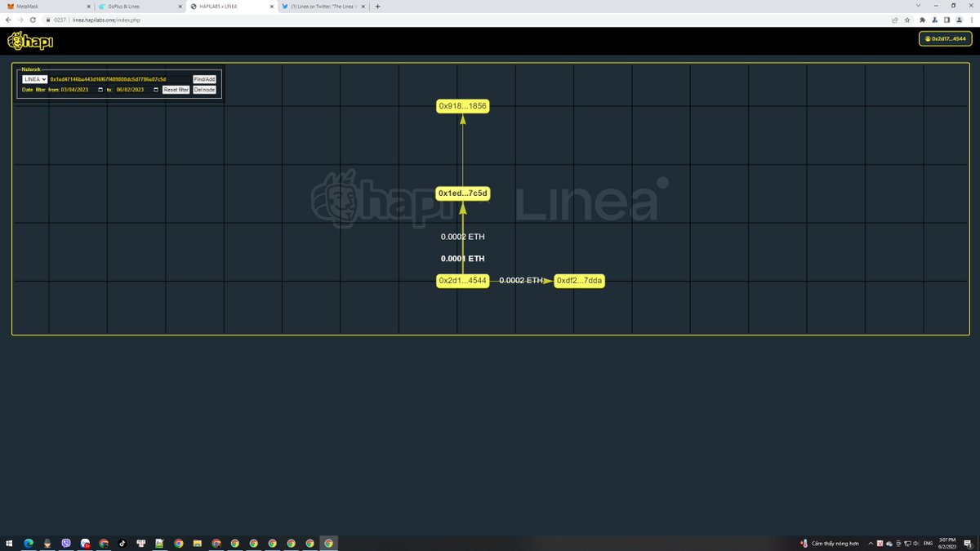The image size is (980, 551).
Task: Focus the wallet address input field
Action: click(120, 79)
